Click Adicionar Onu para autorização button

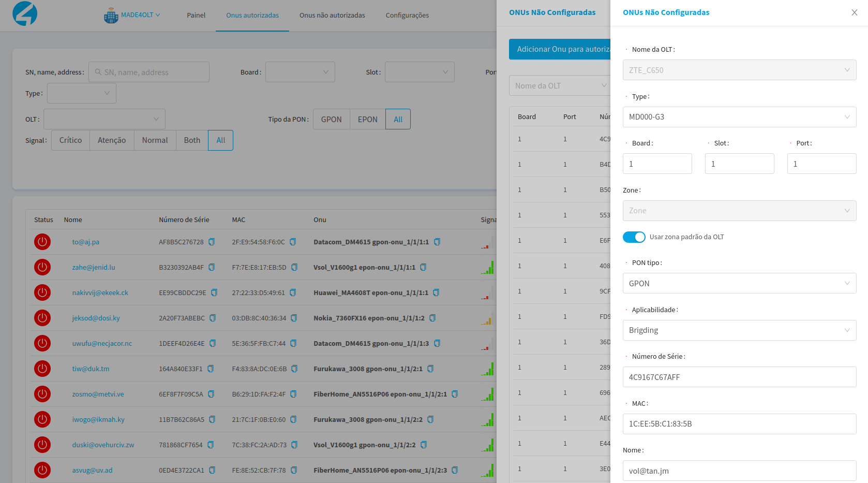(560, 49)
